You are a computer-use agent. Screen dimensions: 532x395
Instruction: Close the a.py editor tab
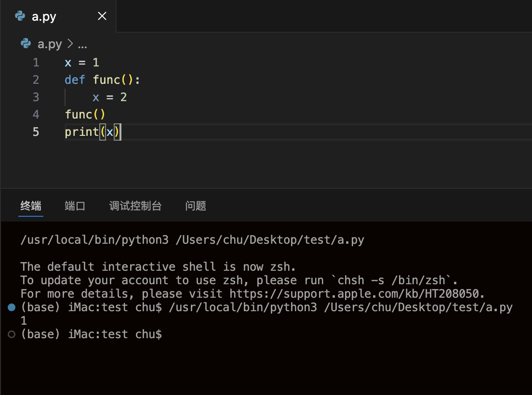pos(102,16)
